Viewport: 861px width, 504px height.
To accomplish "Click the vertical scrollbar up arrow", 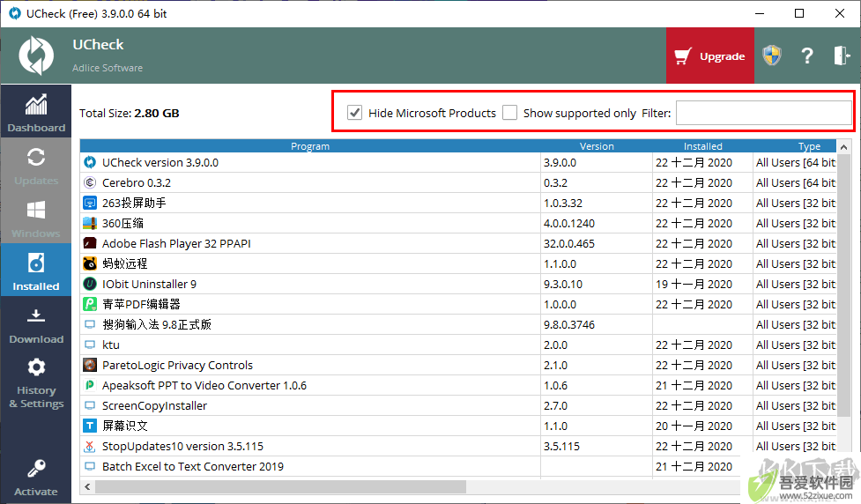I will coord(844,146).
